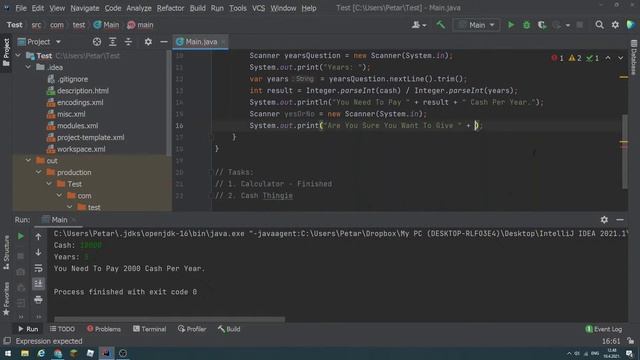Open Internet Explorer taskbar icon
Viewport: 640px width, 360px height.
click(x=41, y=353)
